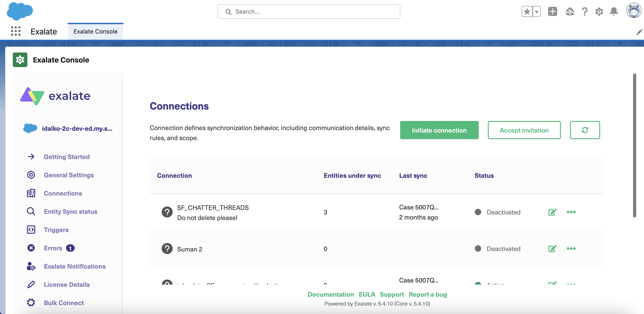
Task: Click edit icon for SF_CHATTER_THREADS
Action: click(552, 212)
